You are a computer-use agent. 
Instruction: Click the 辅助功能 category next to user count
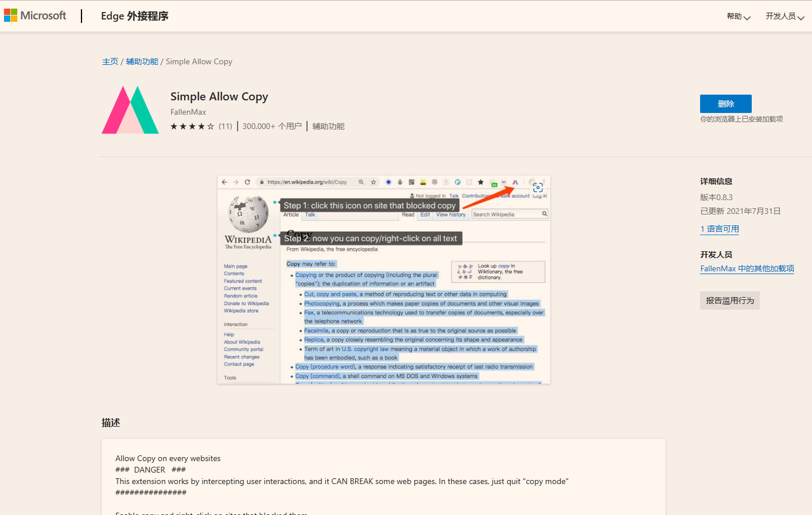tap(328, 126)
